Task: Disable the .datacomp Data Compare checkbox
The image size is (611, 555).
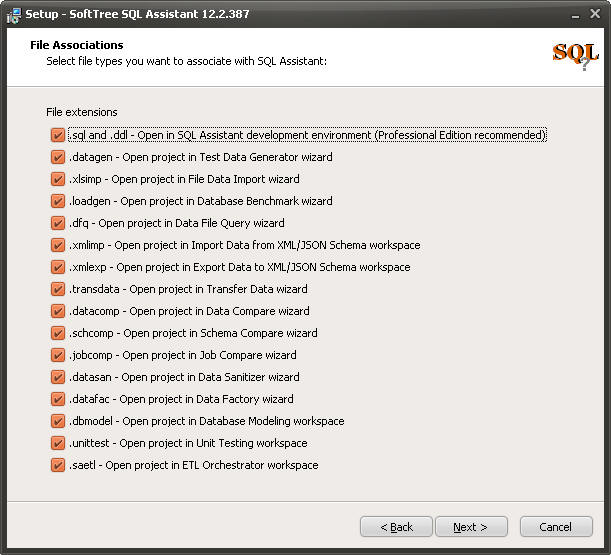Action: coord(58,311)
